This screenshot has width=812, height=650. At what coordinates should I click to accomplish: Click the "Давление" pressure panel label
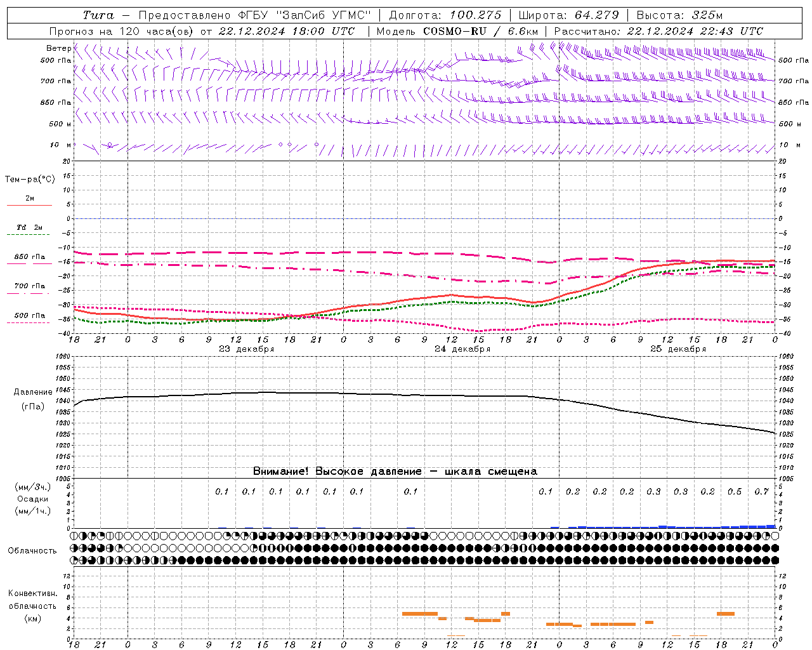click(32, 392)
